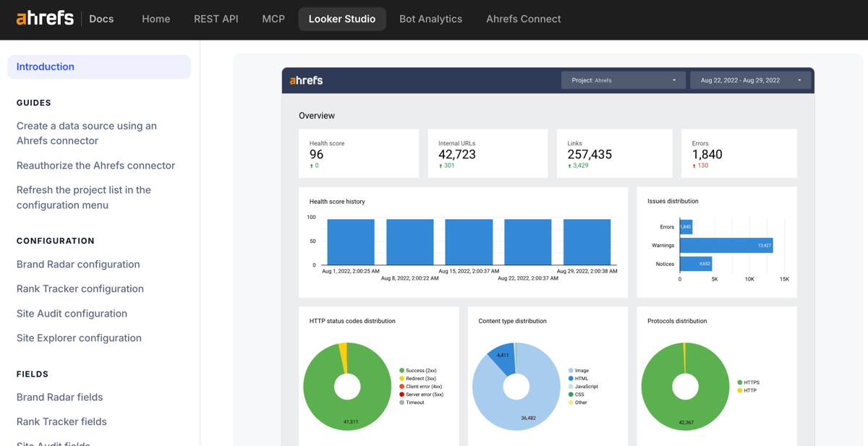Click the Timeout legend color dot

tap(402, 403)
